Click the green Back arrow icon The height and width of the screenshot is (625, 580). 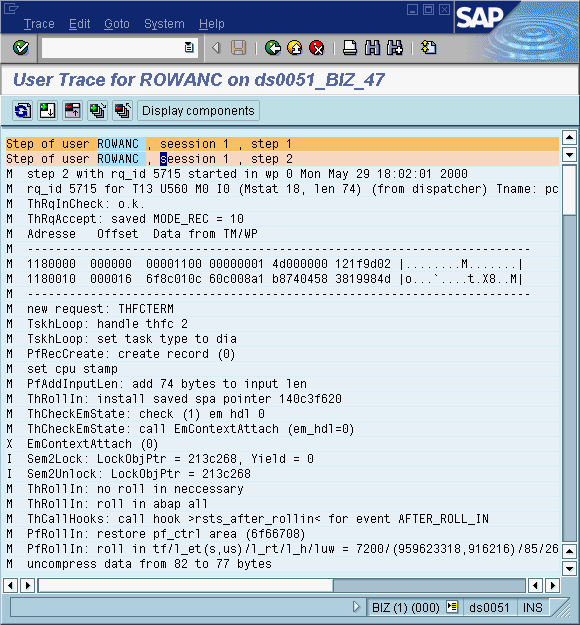(273, 48)
